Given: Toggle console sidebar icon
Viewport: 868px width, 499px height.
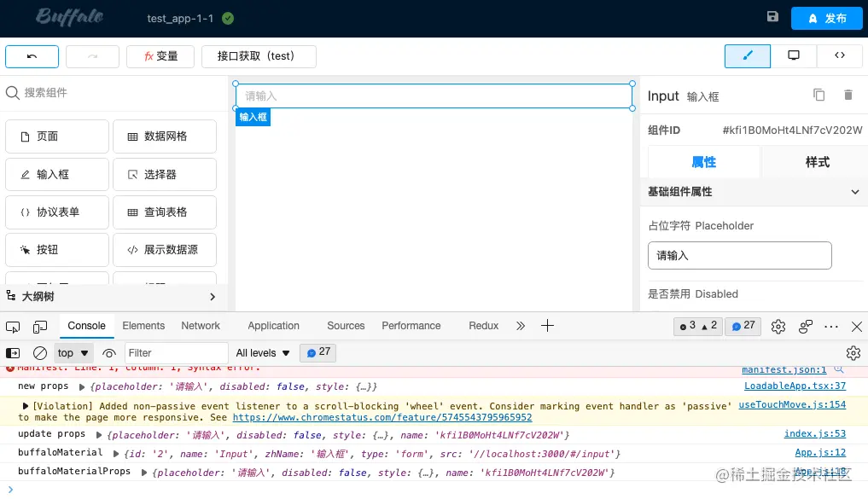Looking at the screenshot, I should (12, 353).
